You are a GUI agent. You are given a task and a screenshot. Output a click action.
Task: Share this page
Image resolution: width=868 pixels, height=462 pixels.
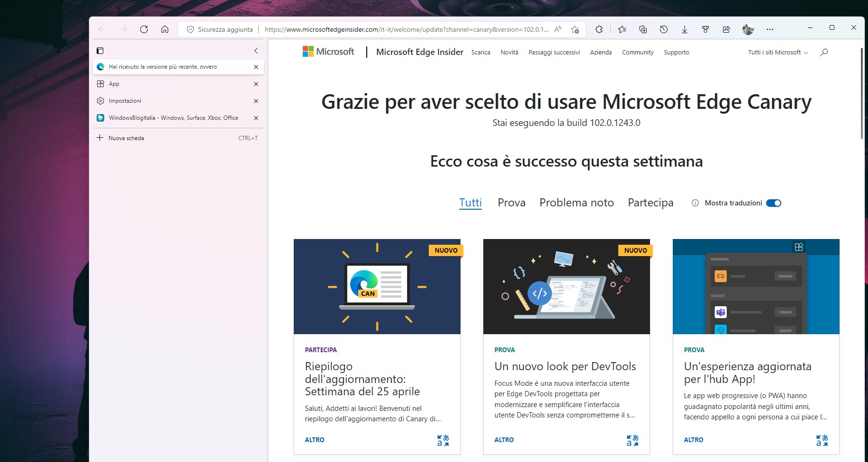(726, 29)
